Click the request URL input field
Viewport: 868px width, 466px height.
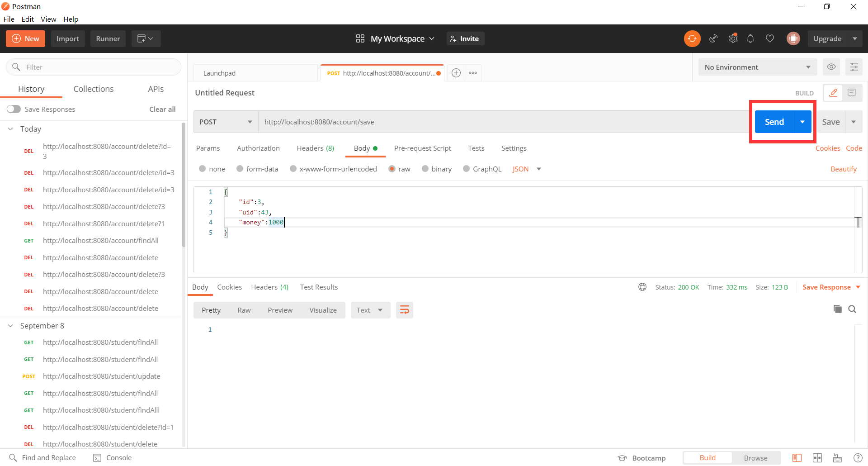click(x=504, y=122)
